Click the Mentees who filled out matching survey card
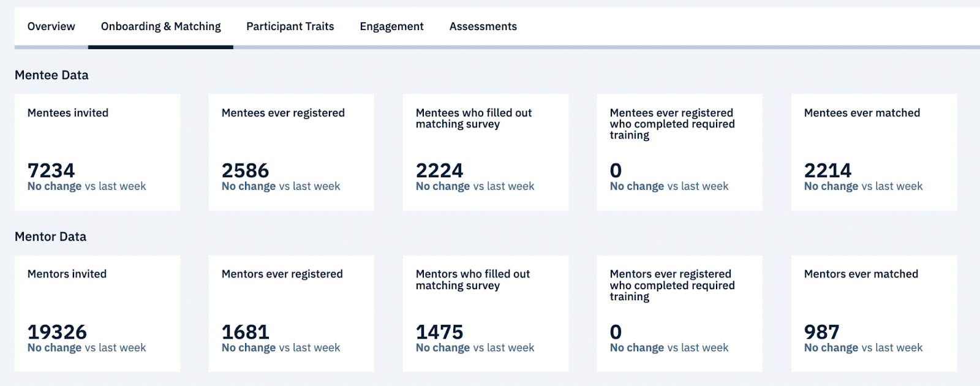This screenshot has height=386, width=980. [x=485, y=152]
